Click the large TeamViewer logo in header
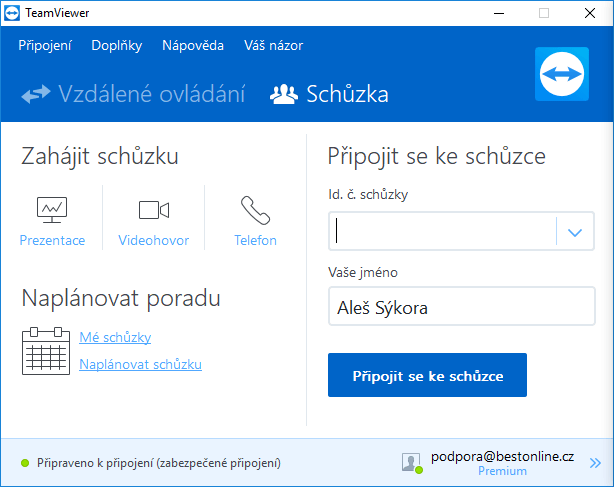This screenshot has height=487, width=614. pyautogui.click(x=562, y=74)
